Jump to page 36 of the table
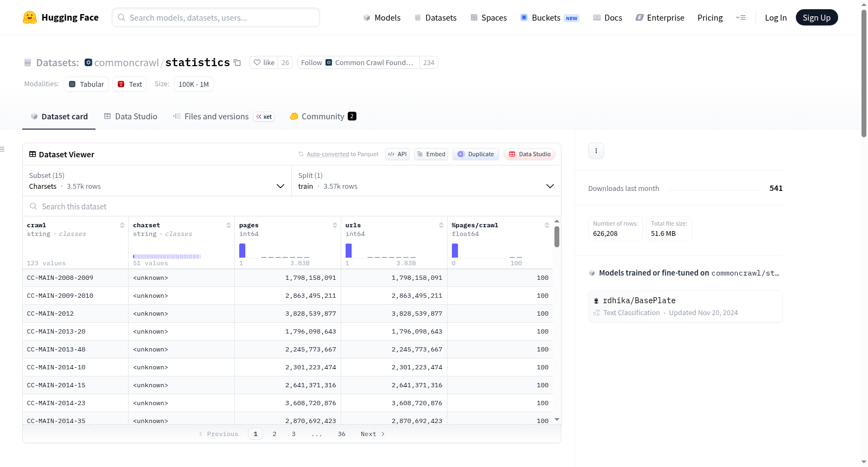 pyautogui.click(x=342, y=434)
